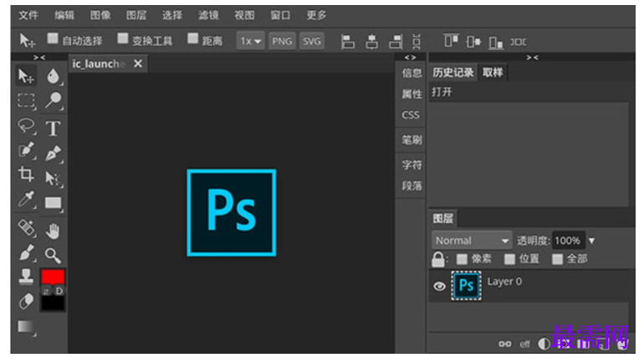644x363 pixels.
Task: Click the red foreground color swatch
Action: (53, 277)
